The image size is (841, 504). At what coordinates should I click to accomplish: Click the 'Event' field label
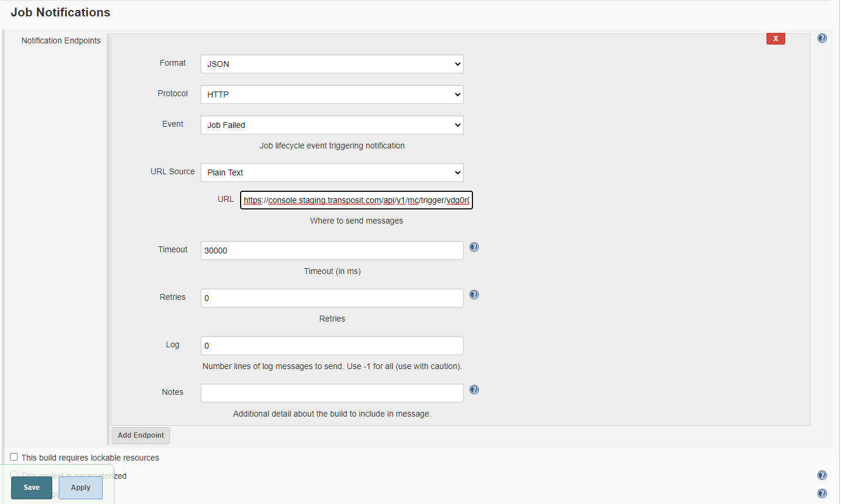click(173, 124)
